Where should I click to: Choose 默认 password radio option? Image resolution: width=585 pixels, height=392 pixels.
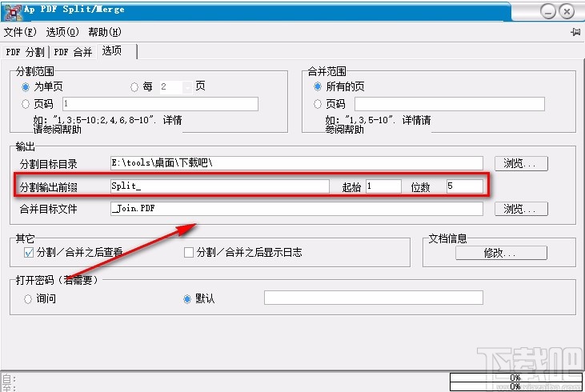(x=187, y=299)
